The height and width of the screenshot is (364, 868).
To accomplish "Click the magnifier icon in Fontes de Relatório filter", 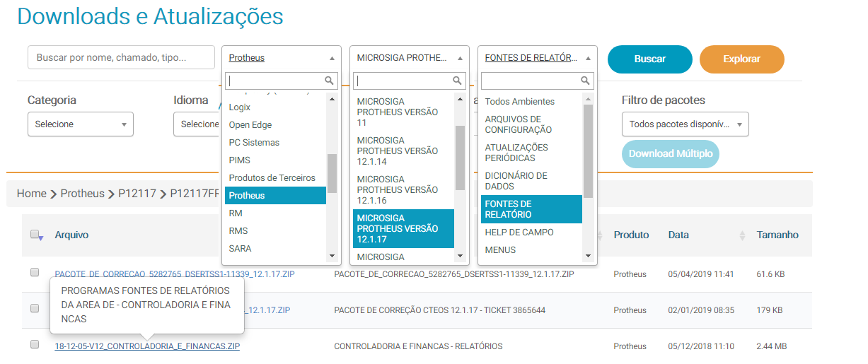I will coord(585,81).
